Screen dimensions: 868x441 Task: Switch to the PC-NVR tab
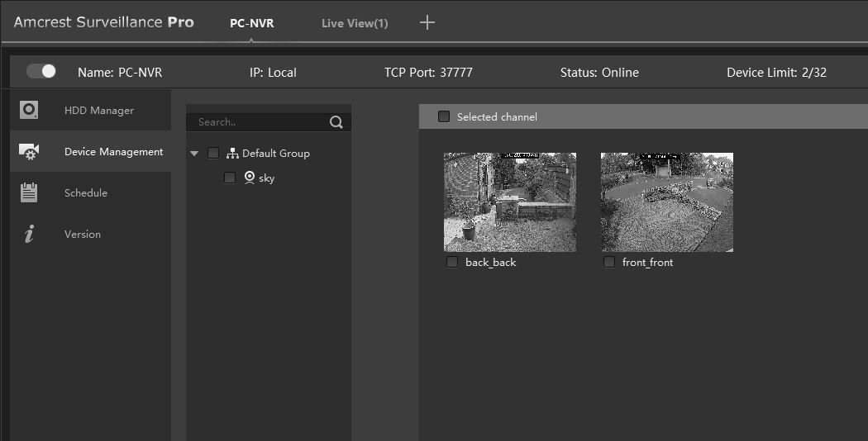[252, 23]
